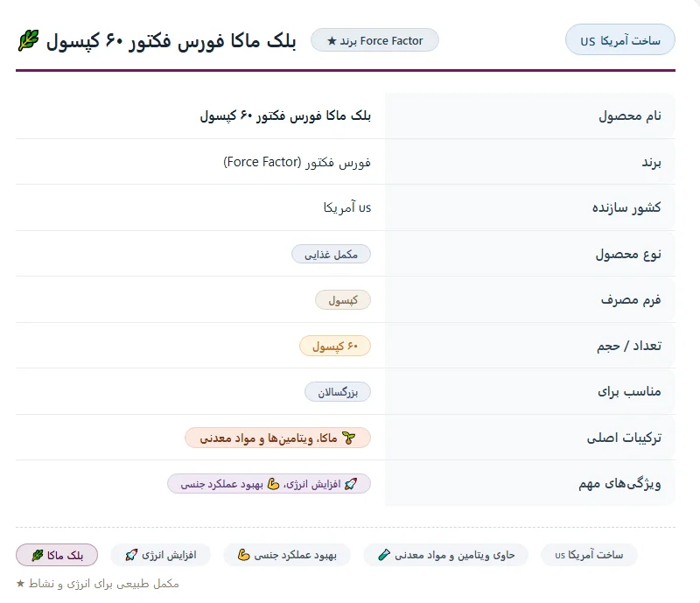Click the US آمریکا country value
This screenshot has width=700, height=603.
(x=347, y=207)
